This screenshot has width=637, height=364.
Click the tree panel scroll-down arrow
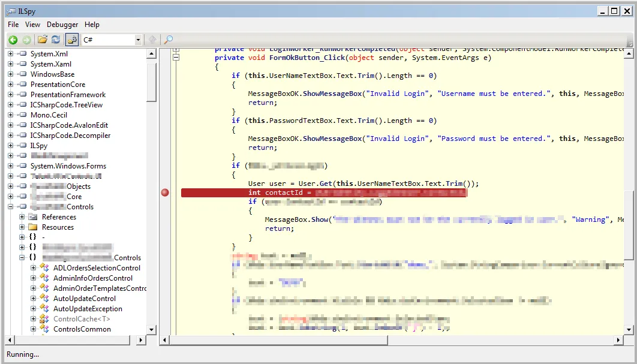(151, 329)
